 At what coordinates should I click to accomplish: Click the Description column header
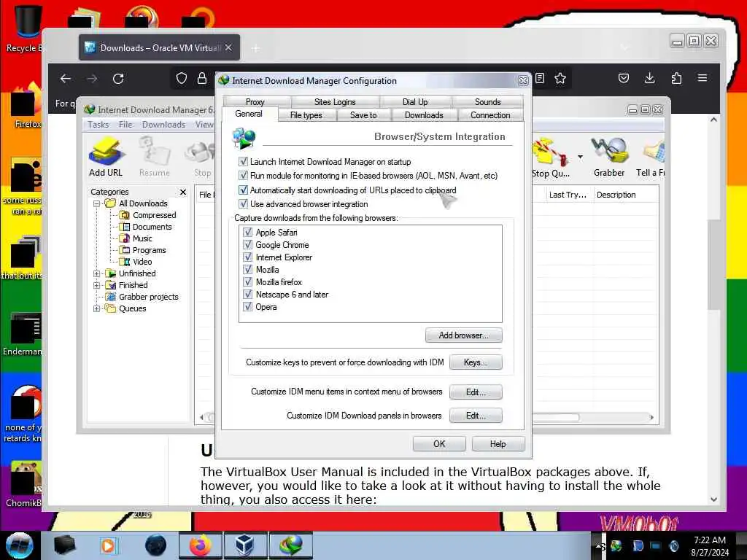[x=616, y=195]
